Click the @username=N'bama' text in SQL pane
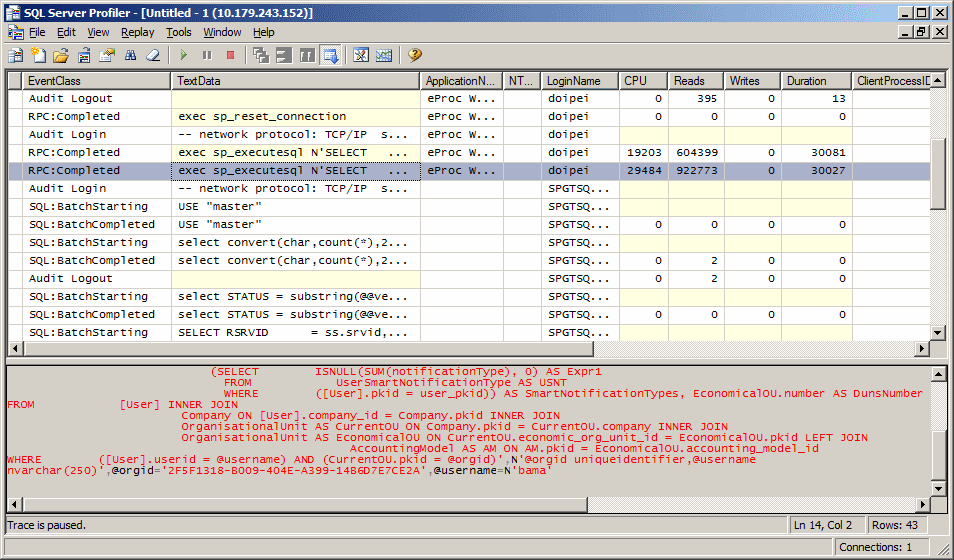Image resolution: width=954 pixels, height=560 pixels. (492, 471)
